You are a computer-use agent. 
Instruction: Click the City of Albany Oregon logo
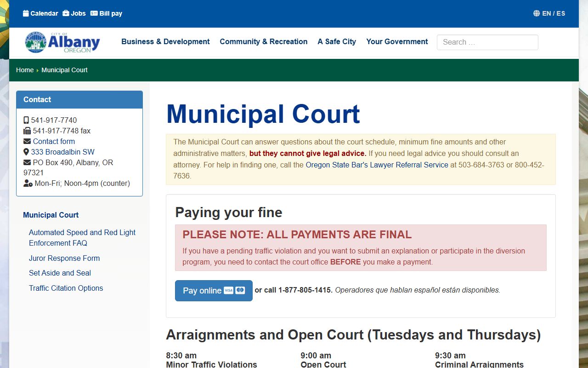click(x=62, y=42)
